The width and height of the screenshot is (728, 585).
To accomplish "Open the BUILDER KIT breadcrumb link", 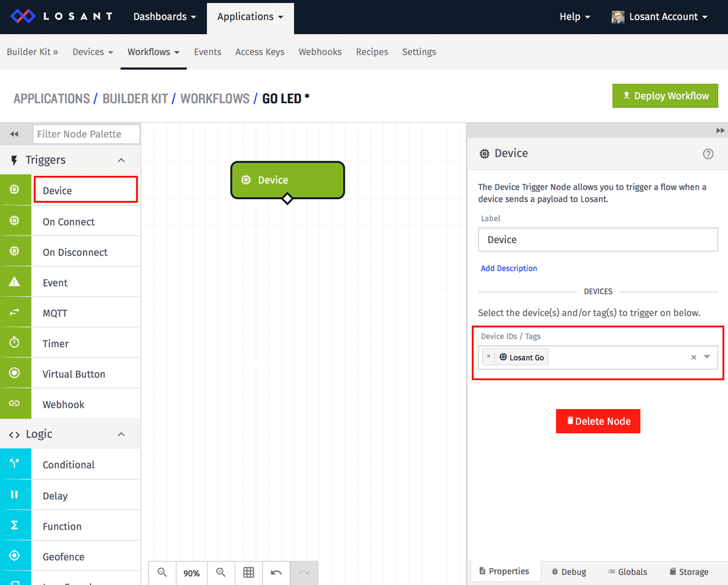I will (135, 98).
